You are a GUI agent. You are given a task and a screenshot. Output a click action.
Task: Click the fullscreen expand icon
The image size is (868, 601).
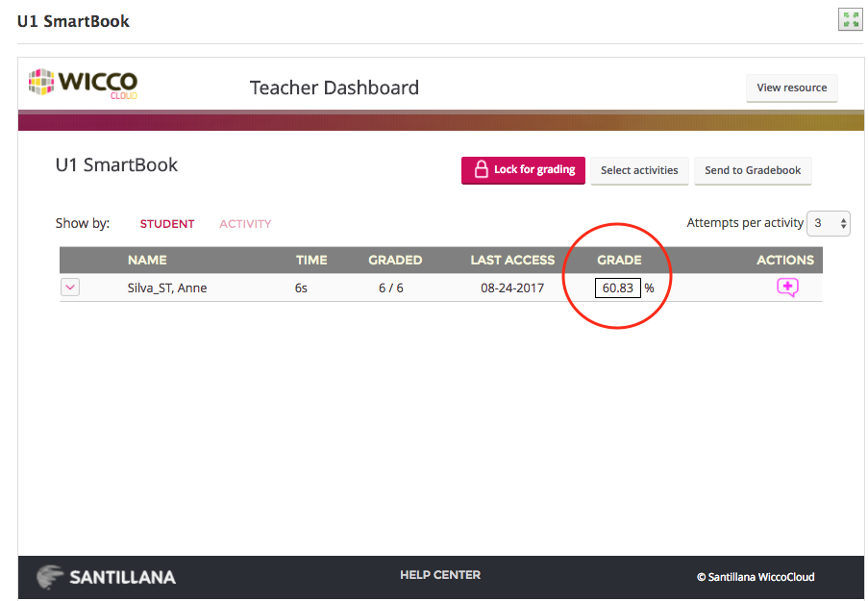pyautogui.click(x=851, y=20)
